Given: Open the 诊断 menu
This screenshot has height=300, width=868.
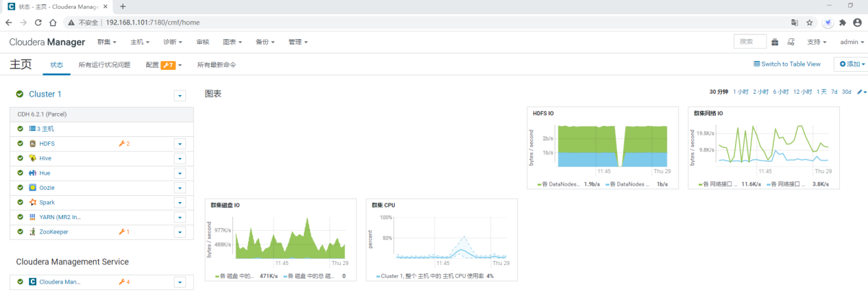Looking at the screenshot, I should click(173, 42).
